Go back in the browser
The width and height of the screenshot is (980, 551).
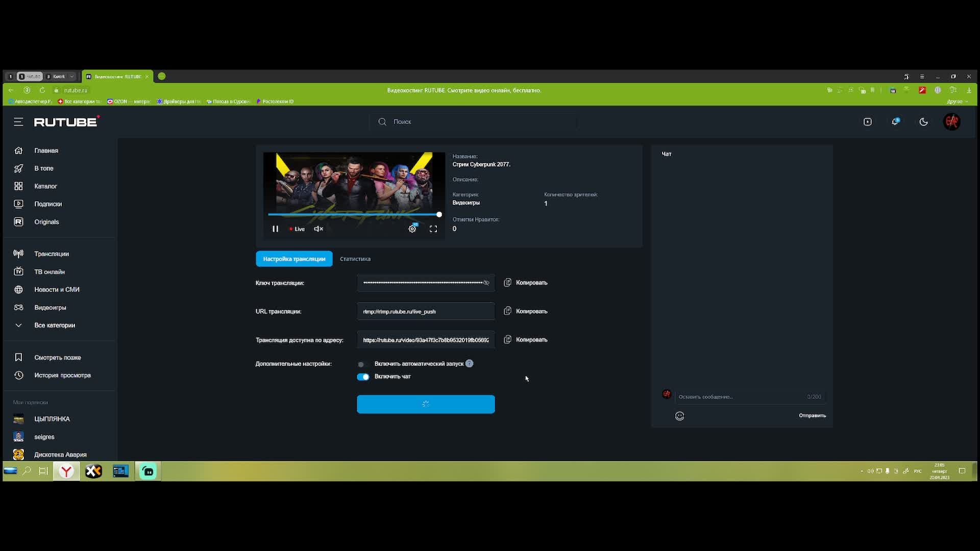[x=11, y=90]
